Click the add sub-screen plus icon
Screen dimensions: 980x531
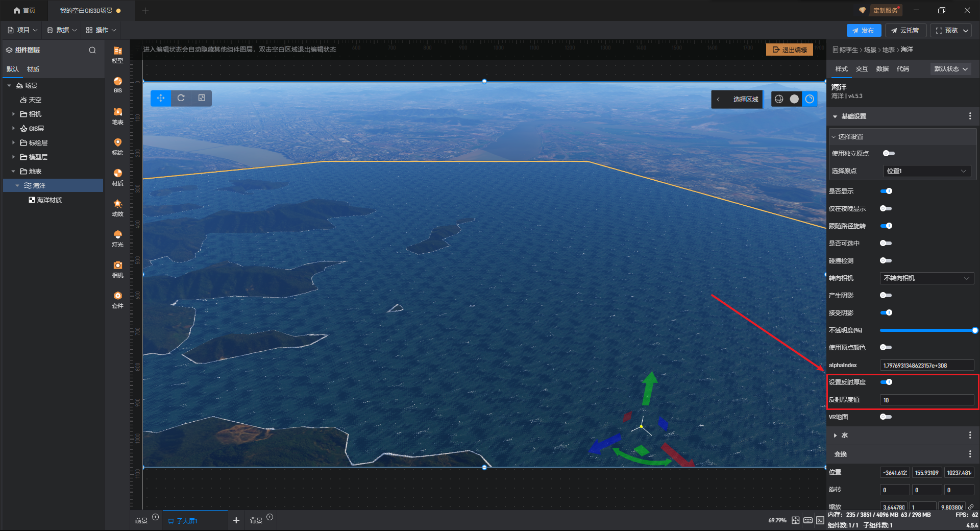pyautogui.click(x=236, y=520)
